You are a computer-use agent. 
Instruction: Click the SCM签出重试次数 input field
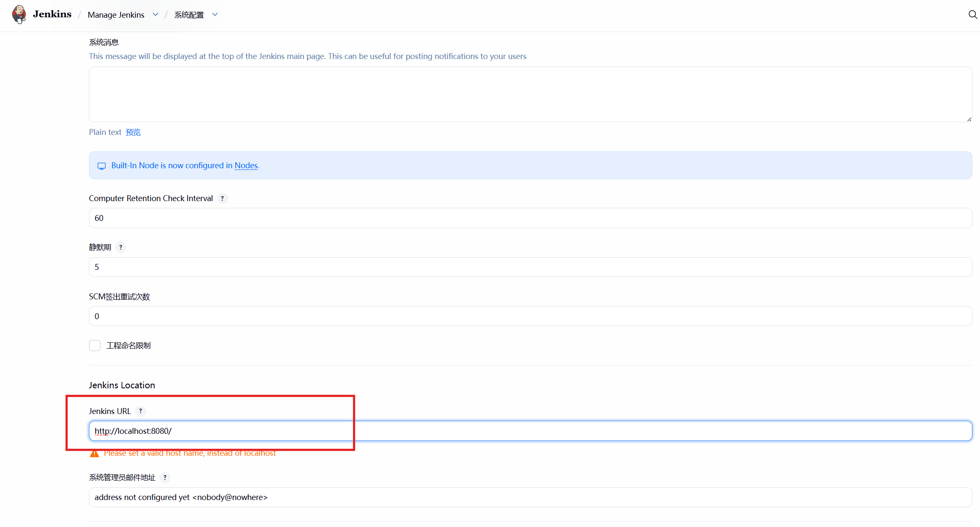tap(530, 316)
